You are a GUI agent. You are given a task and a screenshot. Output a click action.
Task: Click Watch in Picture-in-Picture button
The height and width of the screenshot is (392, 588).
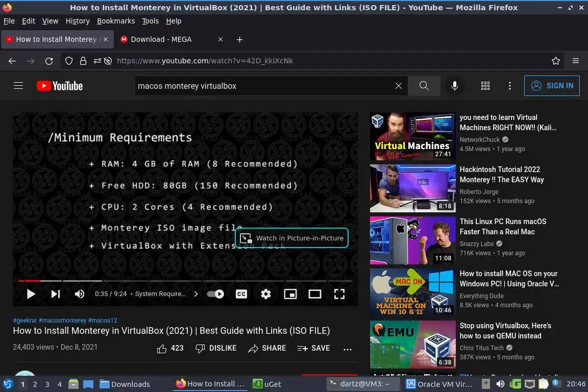pyautogui.click(x=292, y=238)
